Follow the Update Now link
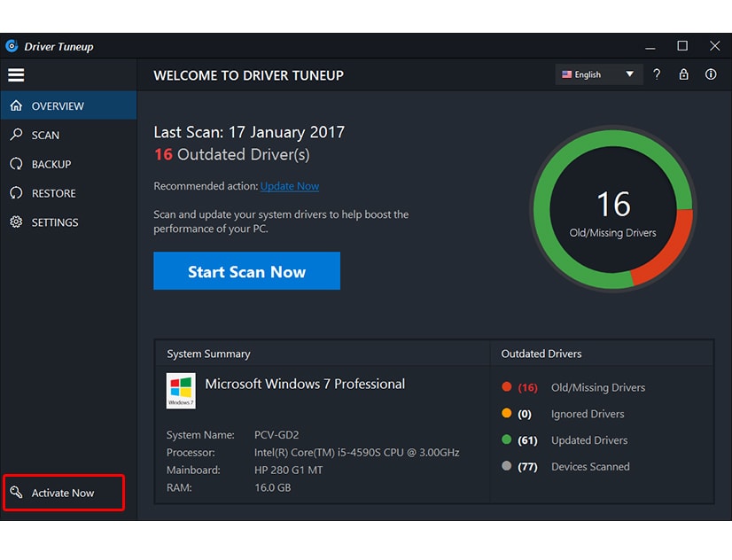This screenshot has width=732, height=560. (x=290, y=186)
